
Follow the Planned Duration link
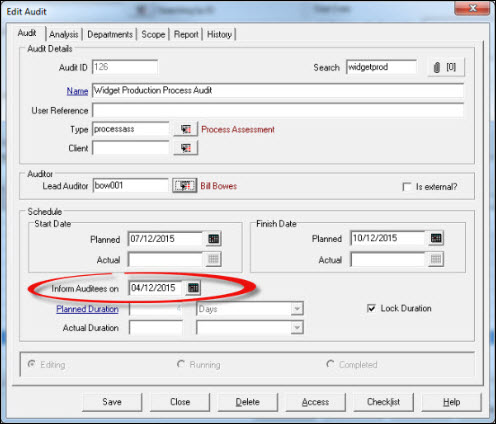click(87, 309)
